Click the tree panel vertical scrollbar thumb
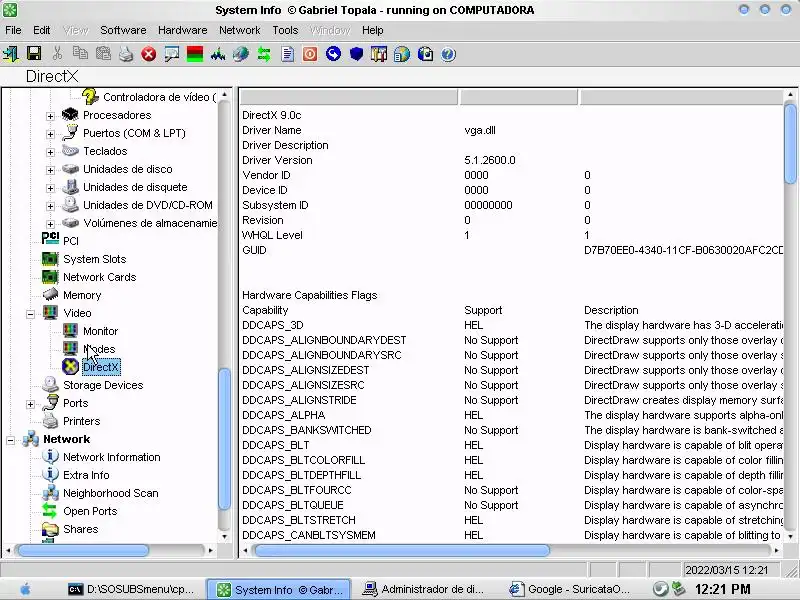The height and width of the screenshot is (600, 800). click(x=224, y=439)
